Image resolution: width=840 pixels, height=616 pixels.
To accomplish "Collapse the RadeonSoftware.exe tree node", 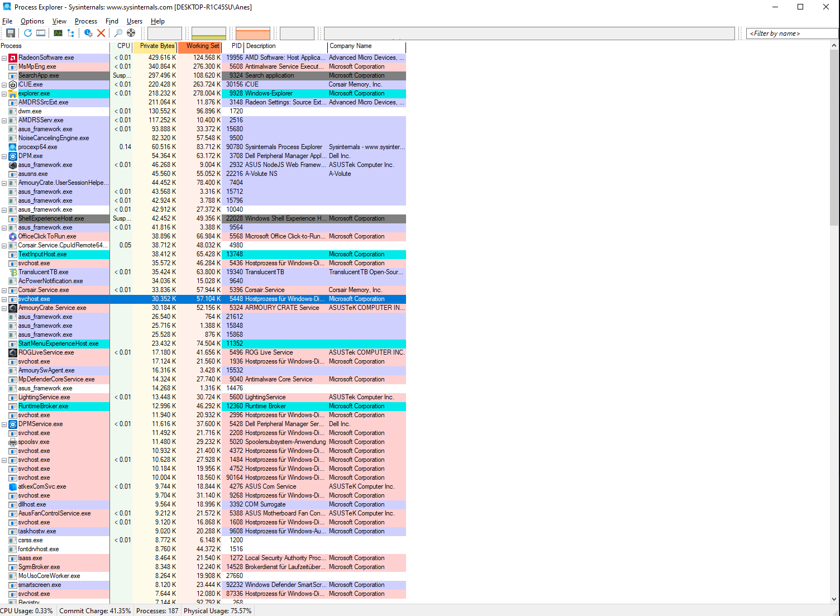I will click(4, 58).
